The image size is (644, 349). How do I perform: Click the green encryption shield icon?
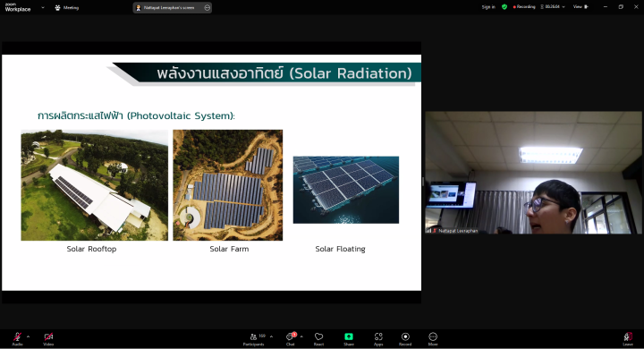click(x=504, y=7)
